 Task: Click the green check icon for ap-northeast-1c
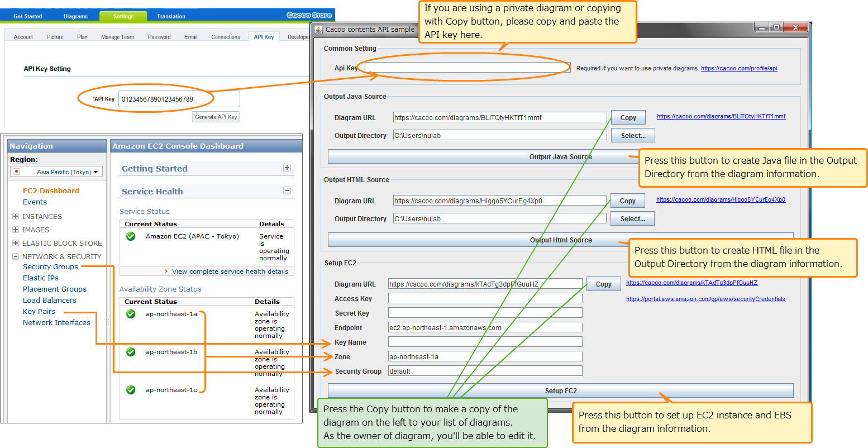coord(130,390)
